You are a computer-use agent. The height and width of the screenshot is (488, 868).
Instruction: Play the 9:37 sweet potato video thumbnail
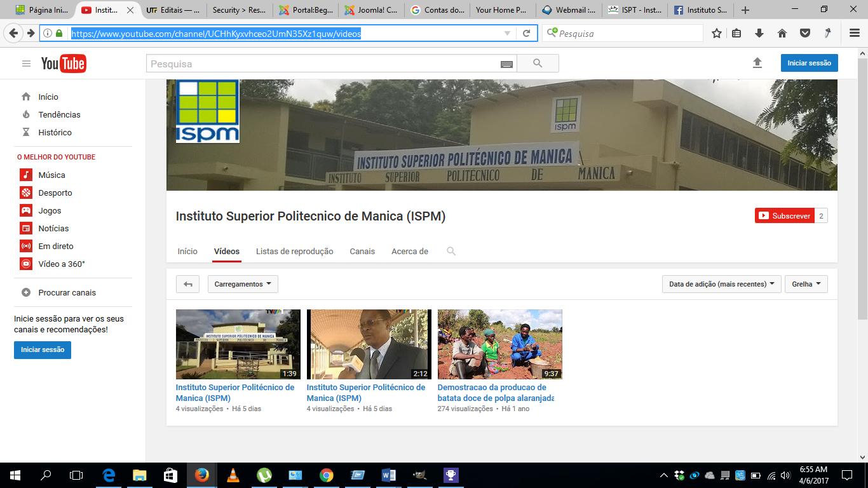tap(500, 344)
